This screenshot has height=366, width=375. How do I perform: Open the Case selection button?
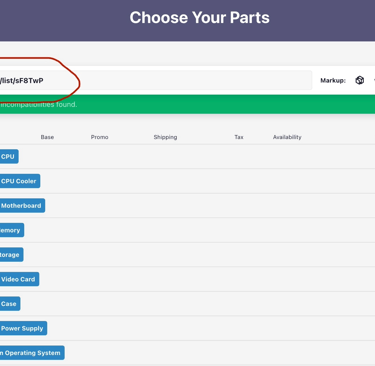coord(10,304)
